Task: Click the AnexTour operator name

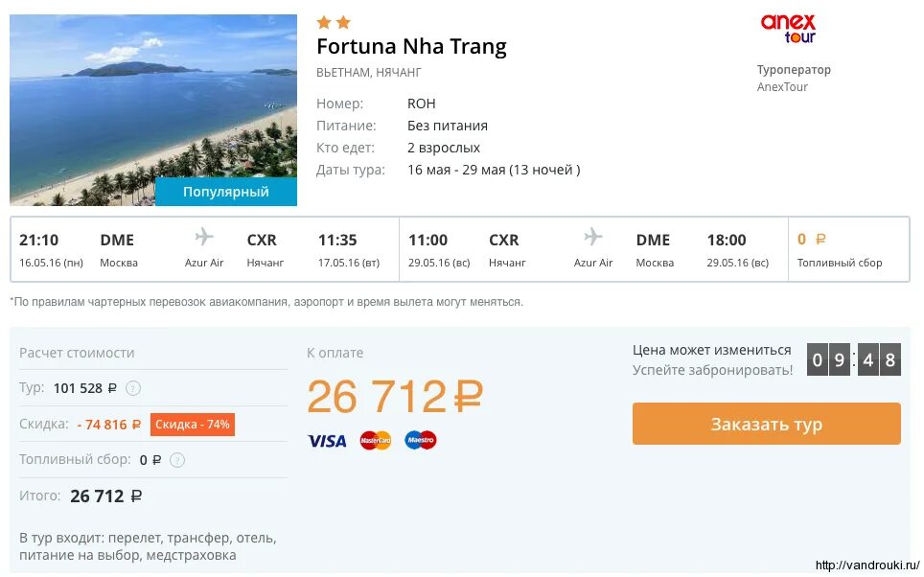Action: pos(782,87)
